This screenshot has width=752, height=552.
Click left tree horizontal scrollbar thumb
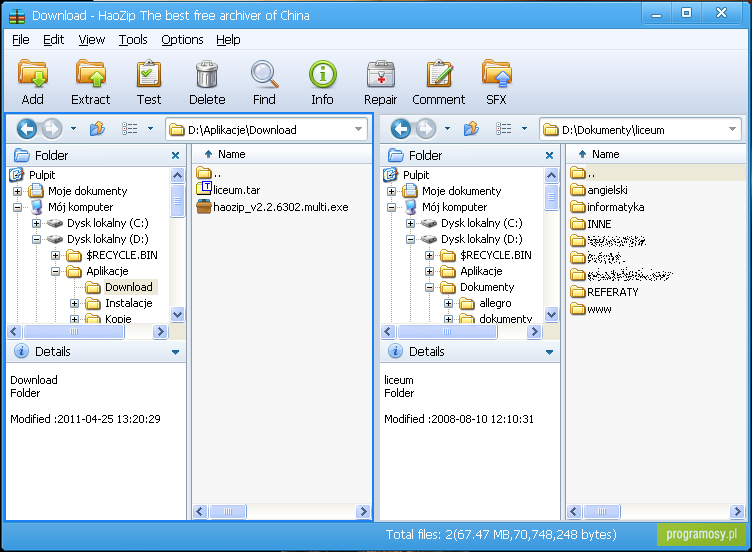point(74,331)
